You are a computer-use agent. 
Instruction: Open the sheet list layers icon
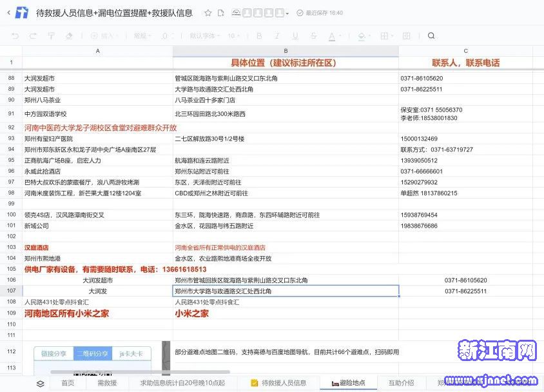point(40,384)
